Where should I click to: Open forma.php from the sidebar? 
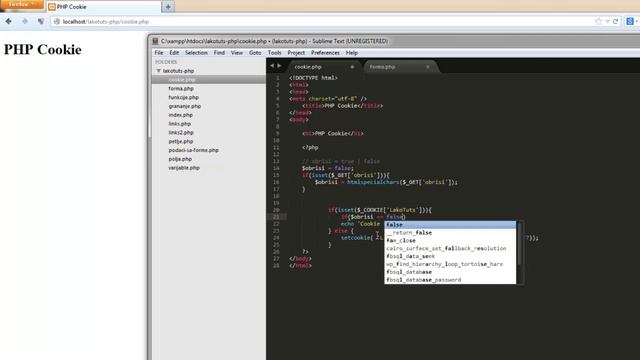click(181, 89)
